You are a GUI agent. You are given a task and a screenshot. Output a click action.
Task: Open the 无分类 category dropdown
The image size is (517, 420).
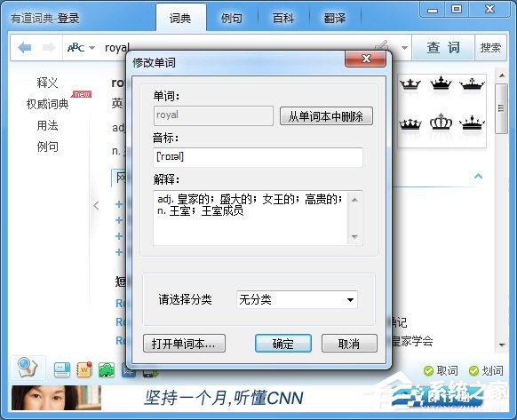tap(297, 299)
